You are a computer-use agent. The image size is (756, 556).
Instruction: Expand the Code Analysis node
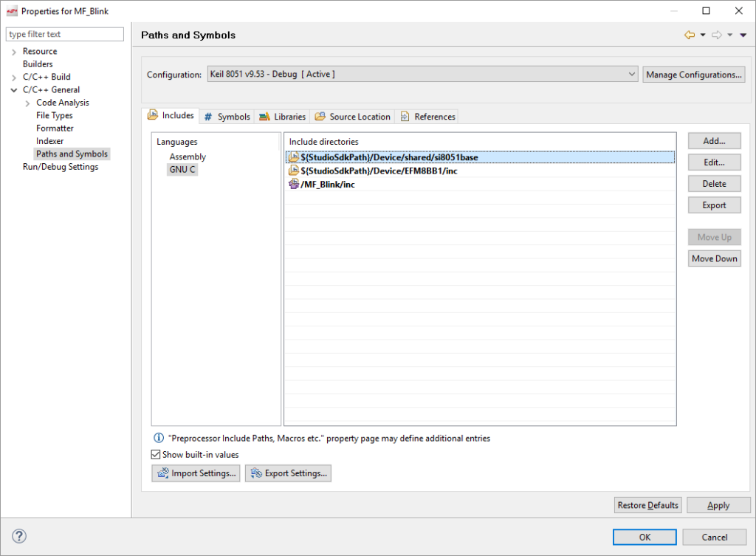(27, 103)
